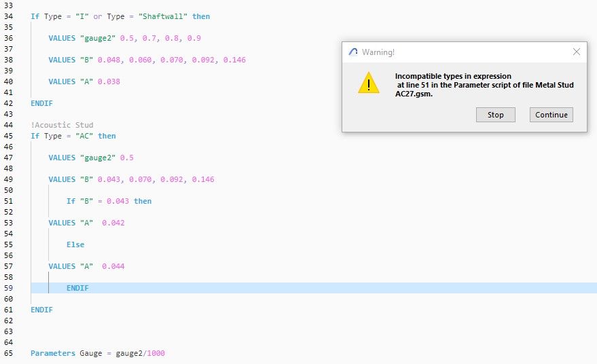
Task: Click line number 51 in the gutter
Action: (9, 201)
